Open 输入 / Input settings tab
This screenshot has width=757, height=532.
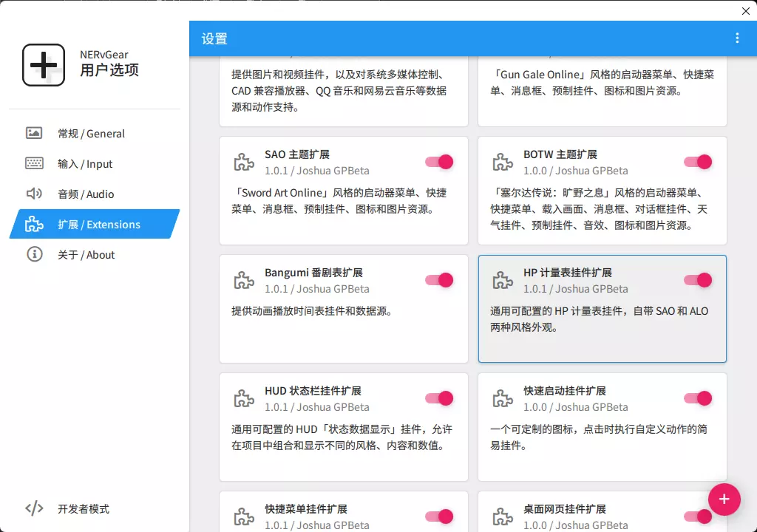pyautogui.click(x=95, y=164)
